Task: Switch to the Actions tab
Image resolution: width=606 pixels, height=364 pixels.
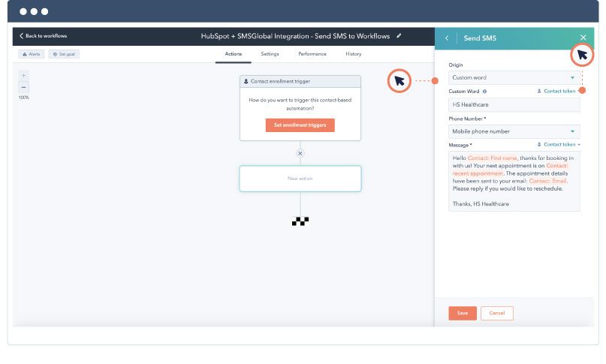Action: click(234, 54)
